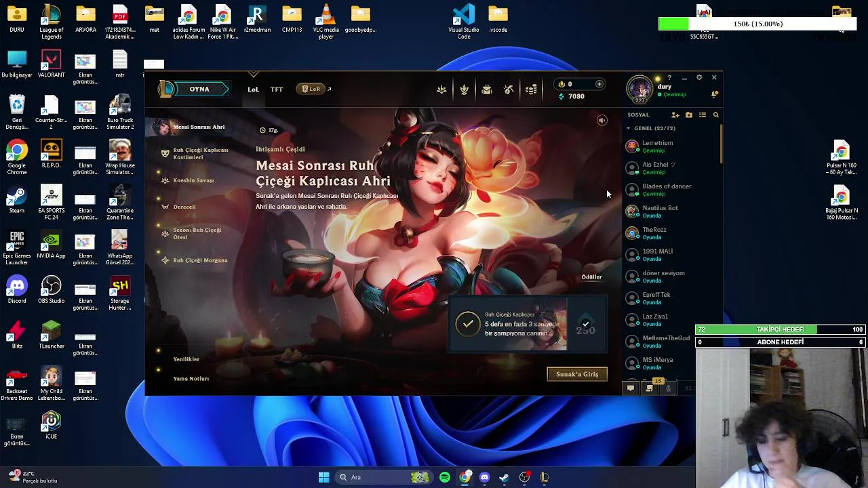Collapse the GENEL friends group
868x488 pixels.
pos(629,128)
